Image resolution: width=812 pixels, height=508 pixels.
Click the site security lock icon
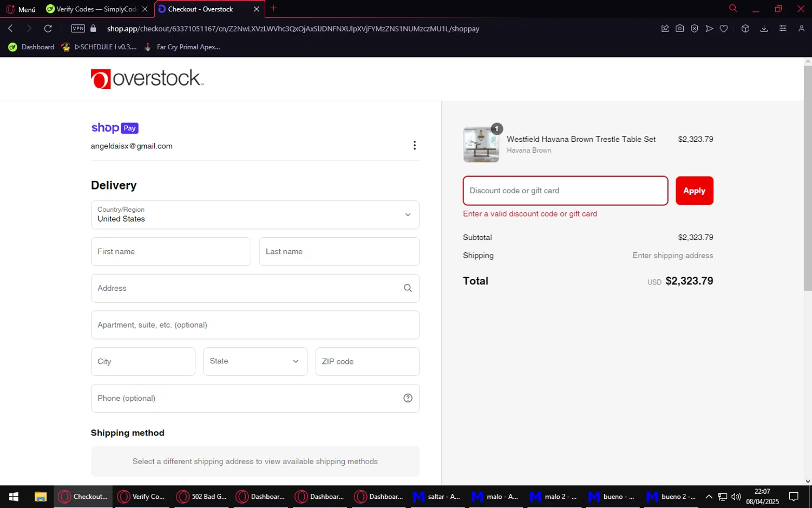[x=93, y=29]
